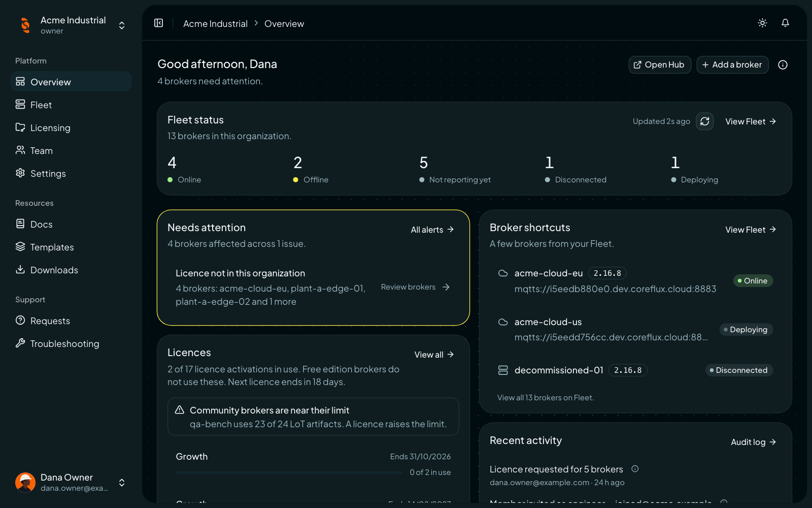Click the Deploying status badge
This screenshot has height=508, width=812.
pos(746,330)
